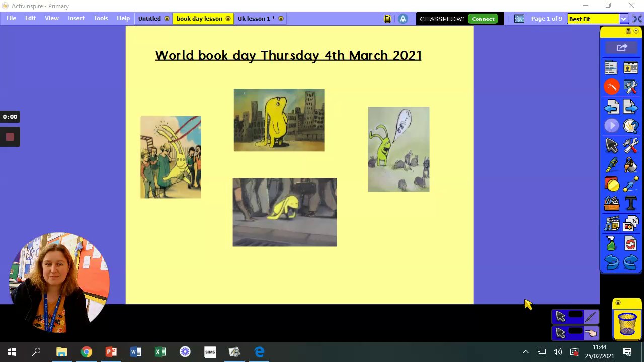Open the Insert Media from File icon

(611, 204)
